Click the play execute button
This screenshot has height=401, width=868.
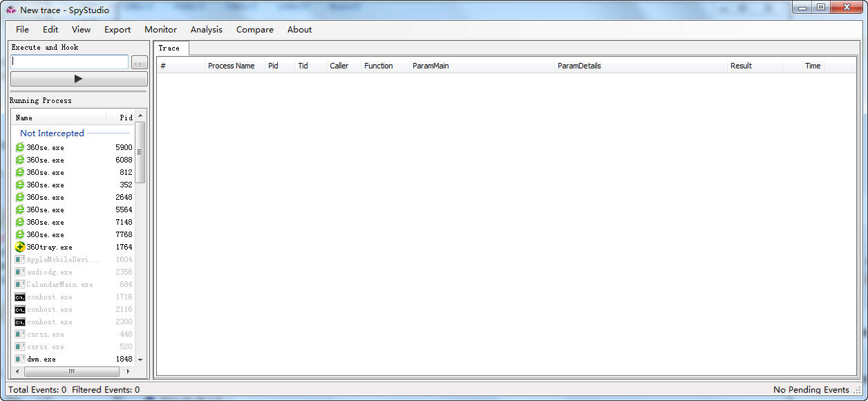point(78,79)
